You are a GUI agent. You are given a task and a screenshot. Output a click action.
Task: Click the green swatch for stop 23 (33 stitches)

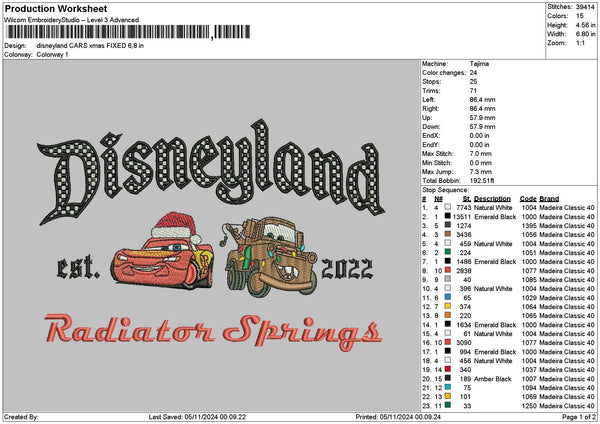[x=447, y=406]
